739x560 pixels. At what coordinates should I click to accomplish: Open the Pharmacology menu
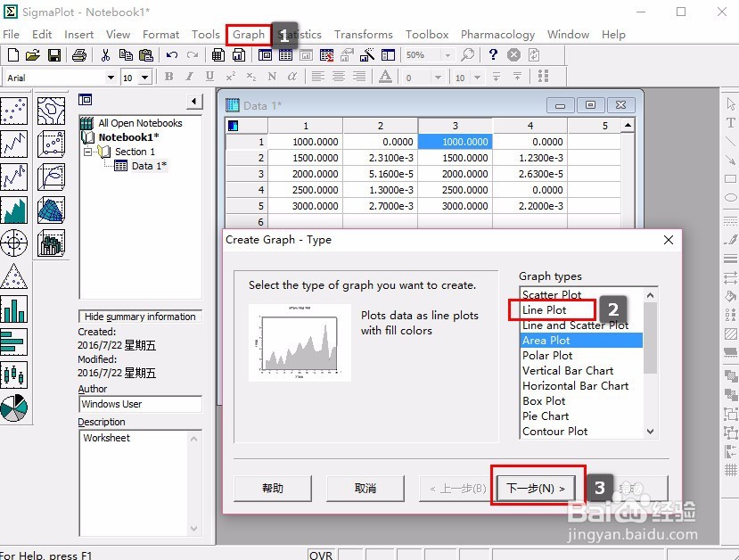497,35
